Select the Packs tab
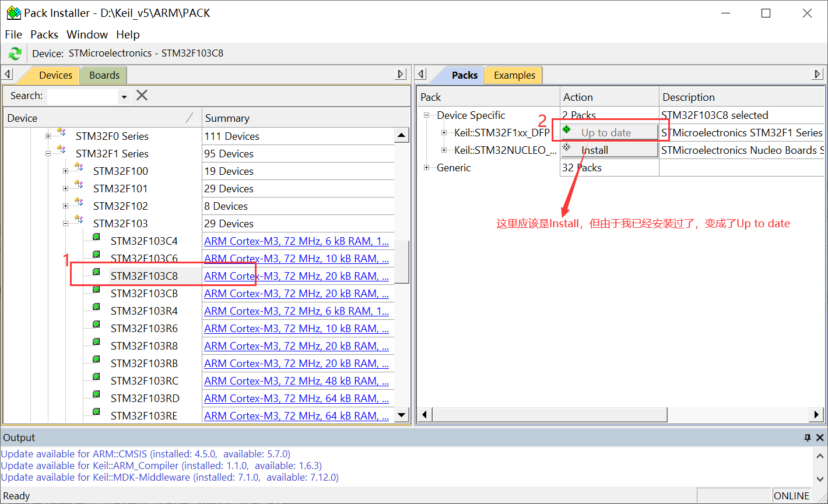 pos(464,75)
